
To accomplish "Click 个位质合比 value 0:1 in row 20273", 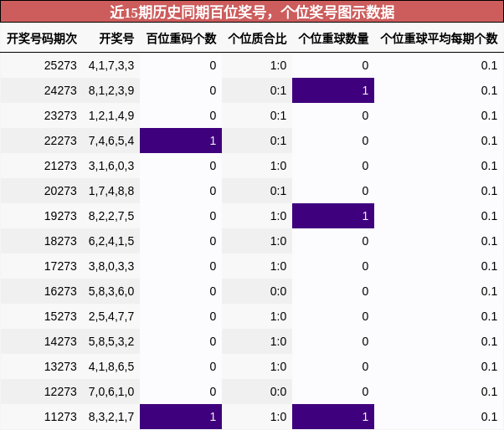I will coord(278,191).
